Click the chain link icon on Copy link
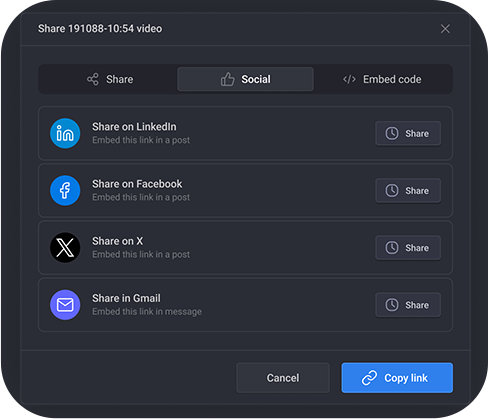 (x=369, y=378)
